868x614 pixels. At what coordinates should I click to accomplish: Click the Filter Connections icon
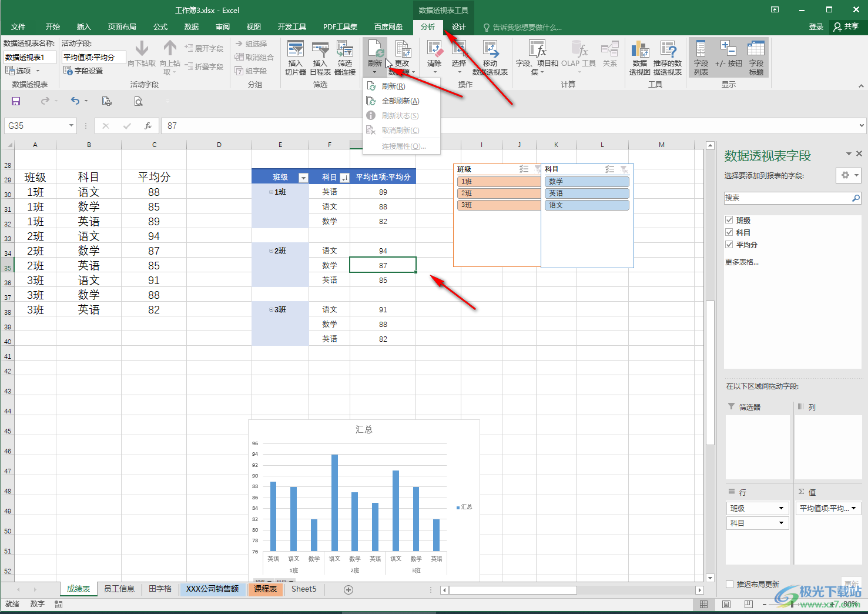click(345, 58)
